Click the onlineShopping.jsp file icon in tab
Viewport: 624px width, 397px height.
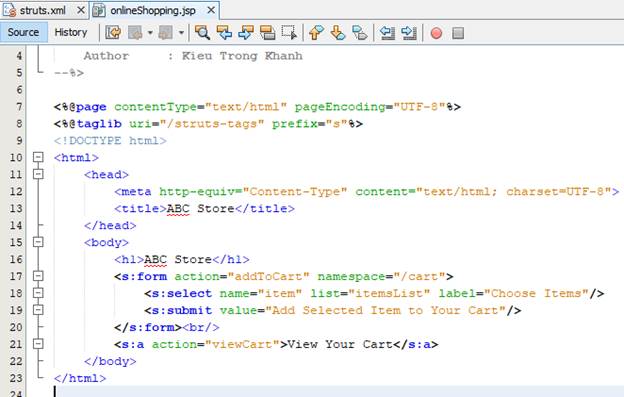click(x=99, y=10)
